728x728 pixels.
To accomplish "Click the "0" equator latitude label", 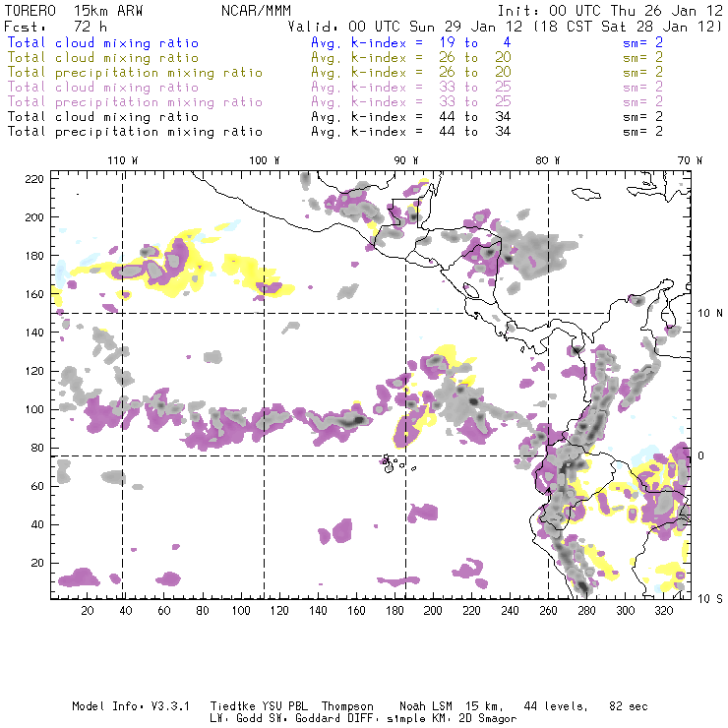I will click(701, 455).
